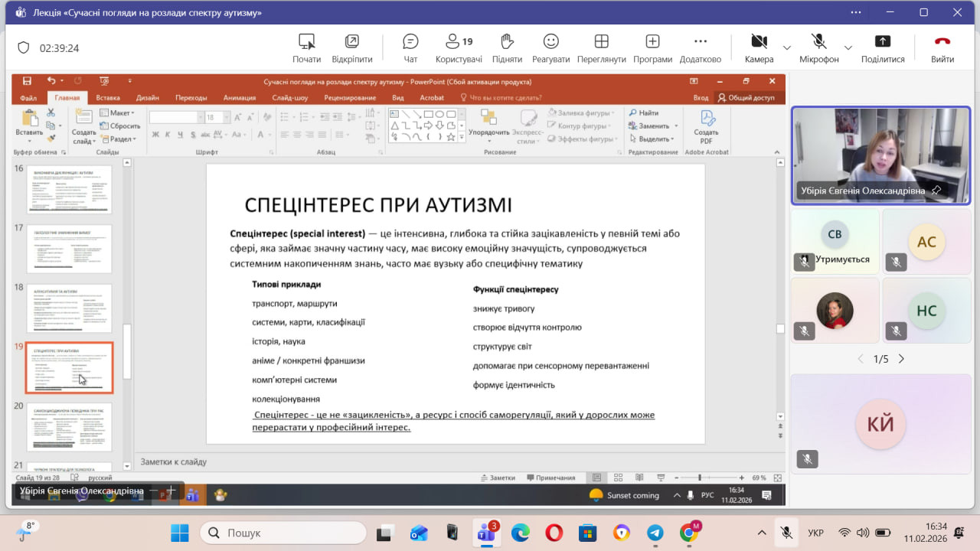Raise your hand in the meeting

507,47
